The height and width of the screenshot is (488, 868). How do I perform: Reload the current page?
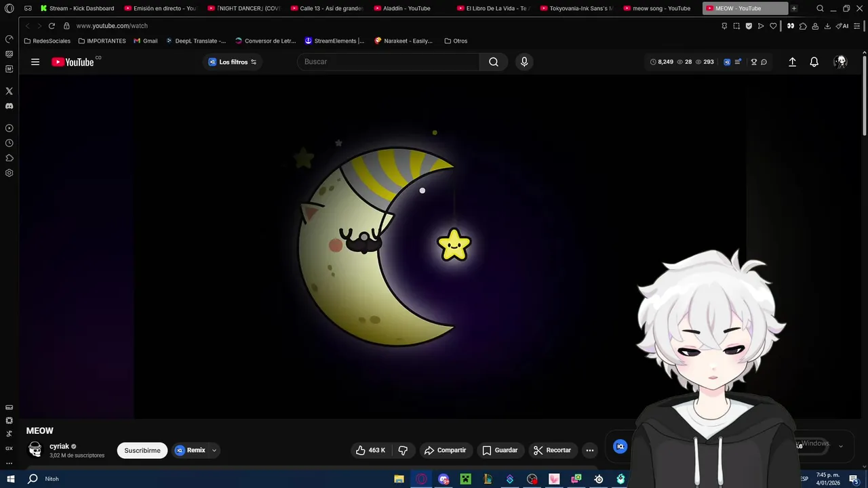point(52,26)
